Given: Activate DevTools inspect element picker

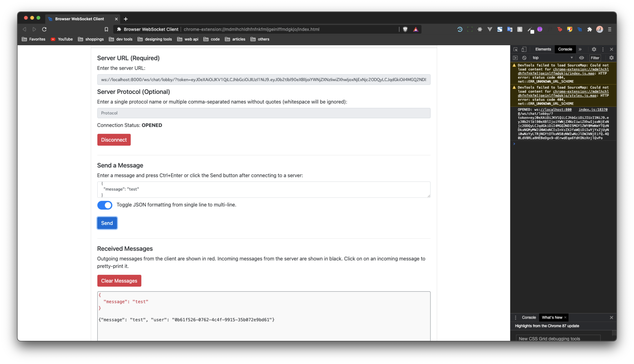Looking at the screenshot, I should pyautogui.click(x=515, y=49).
